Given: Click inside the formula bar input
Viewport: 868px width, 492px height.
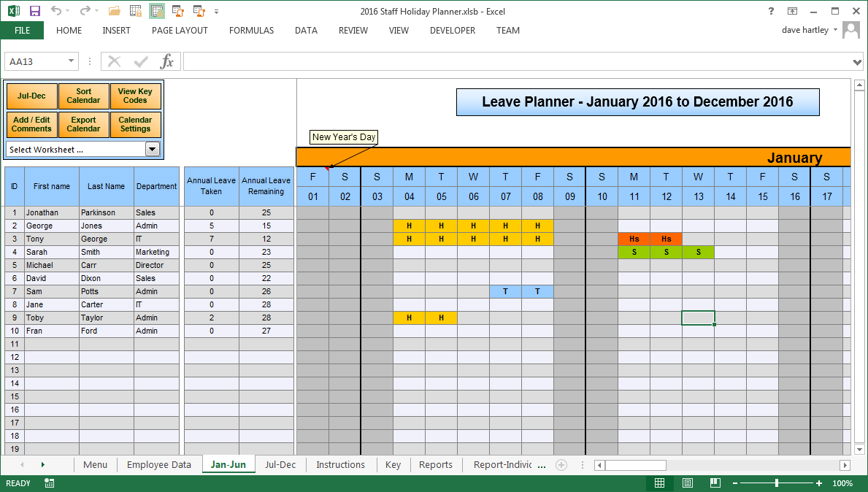Looking at the screenshot, I should (x=511, y=62).
